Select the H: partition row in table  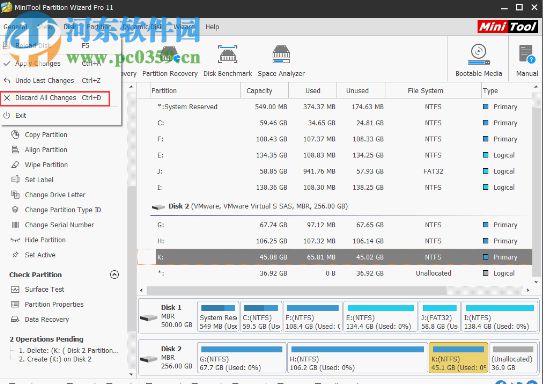pyautogui.click(x=341, y=241)
